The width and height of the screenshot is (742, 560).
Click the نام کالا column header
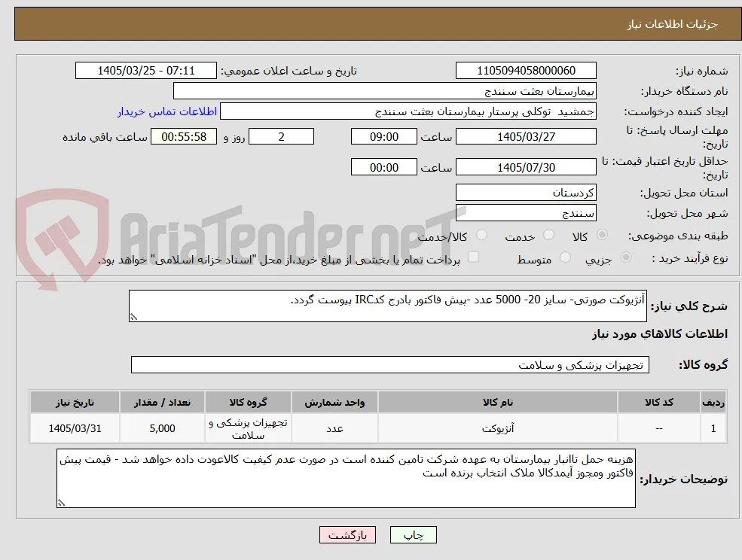(x=498, y=402)
